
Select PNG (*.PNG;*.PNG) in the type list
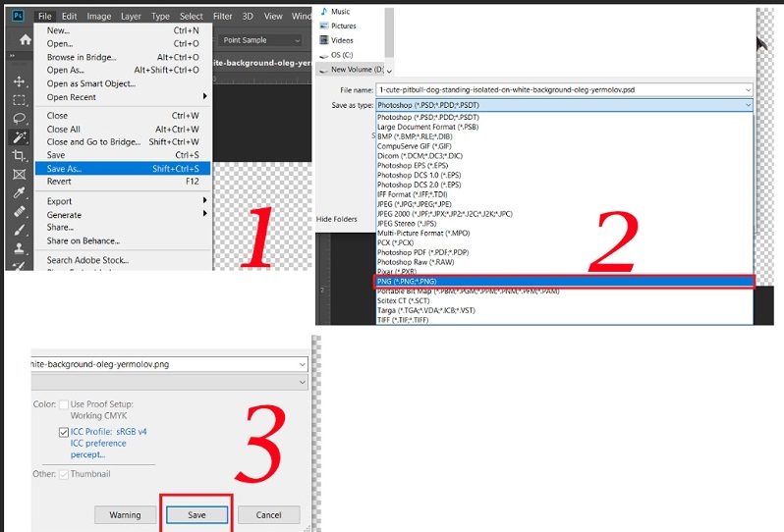pos(564,282)
